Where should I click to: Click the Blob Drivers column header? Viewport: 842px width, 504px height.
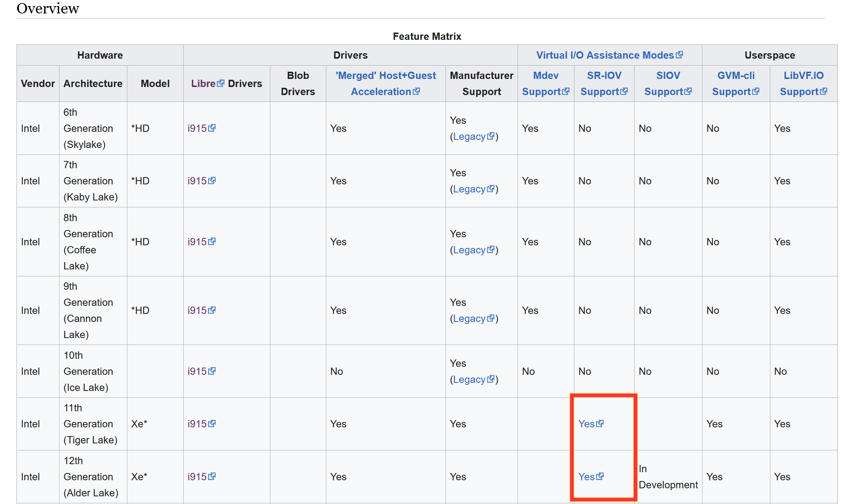tap(298, 84)
